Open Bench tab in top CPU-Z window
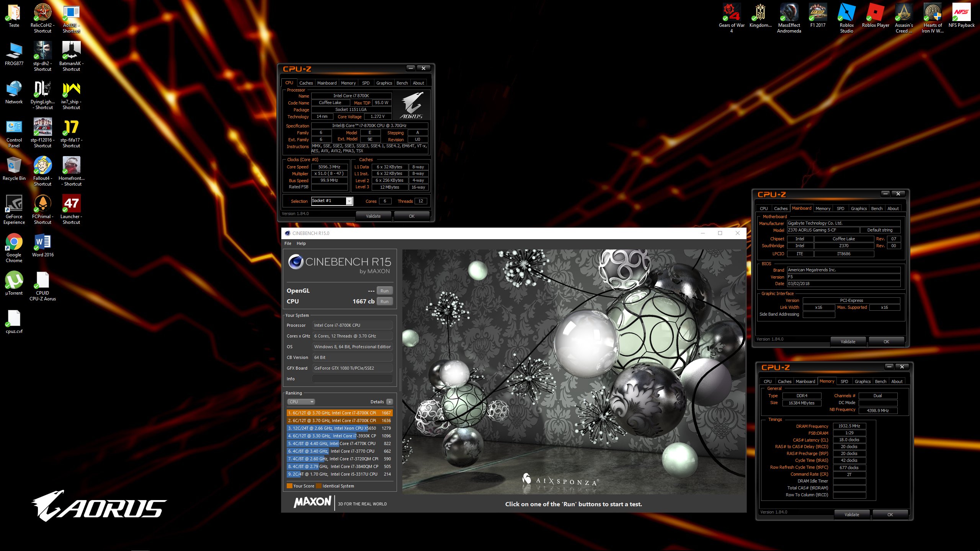This screenshot has height=551, width=980. tap(402, 83)
